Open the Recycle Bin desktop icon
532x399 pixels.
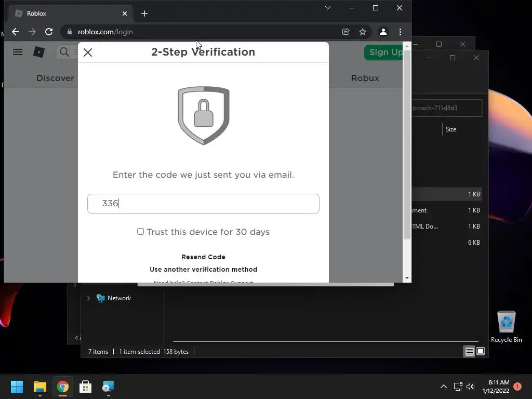(506, 327)
